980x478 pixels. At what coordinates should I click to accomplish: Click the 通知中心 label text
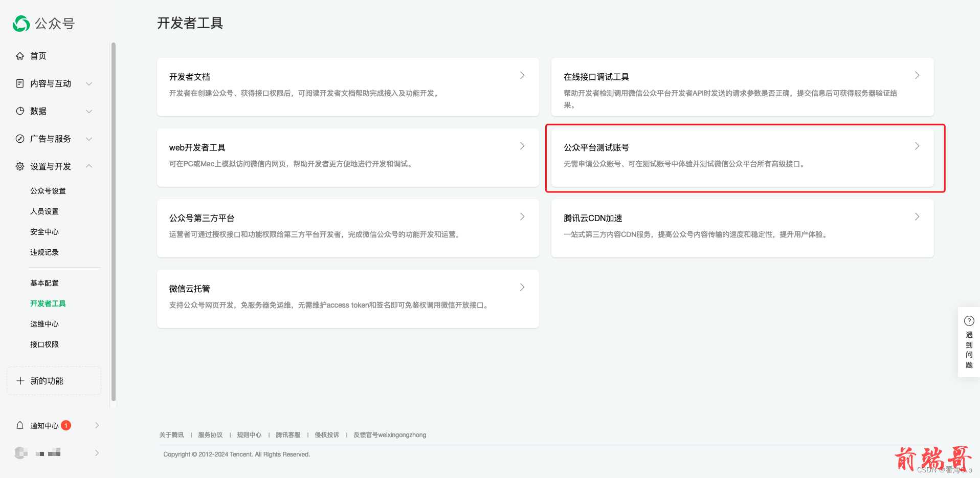(x=44, y=426)
